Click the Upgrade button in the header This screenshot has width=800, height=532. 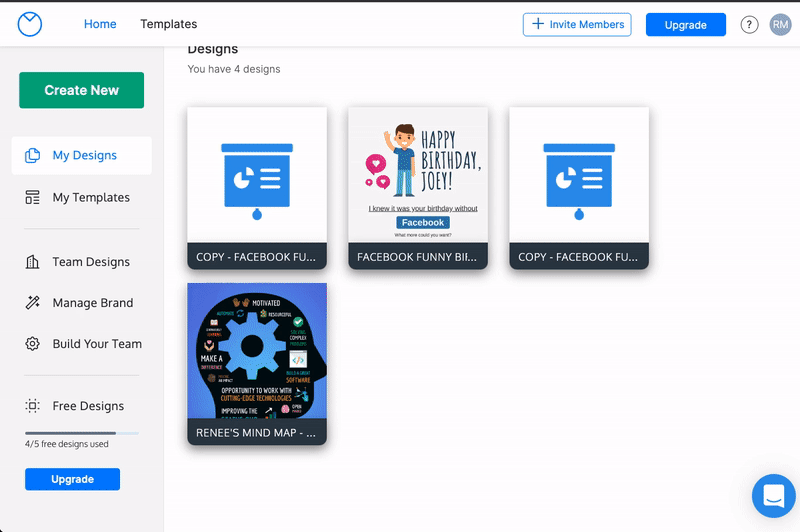click(685, 24)
